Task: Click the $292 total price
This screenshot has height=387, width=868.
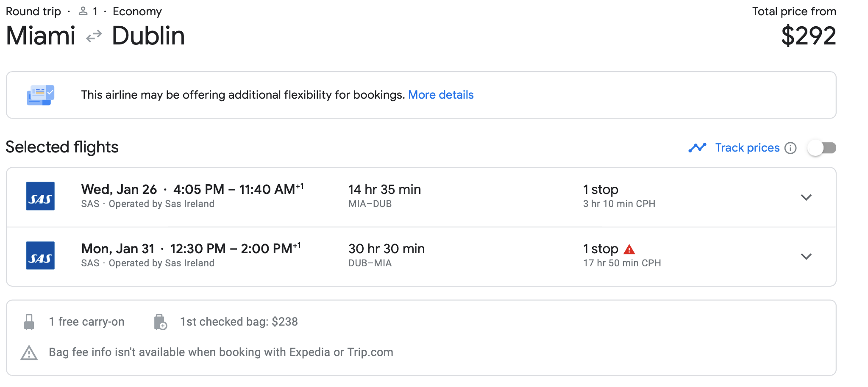Action: (x=808, y=36)
